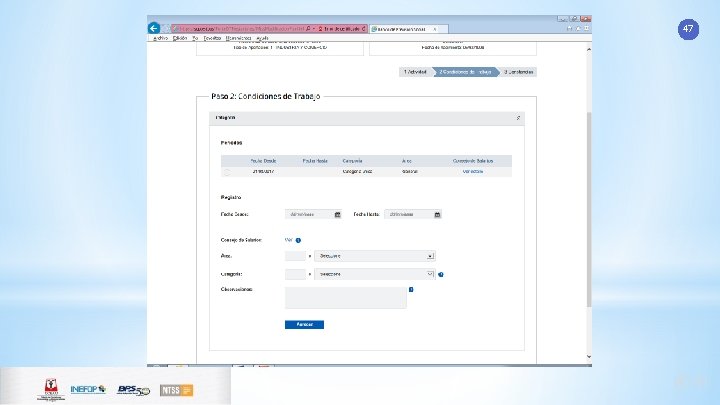720x405 pixels.
Task: Open the Ver detalle link in the period row
Action: (x=472, y=172)
